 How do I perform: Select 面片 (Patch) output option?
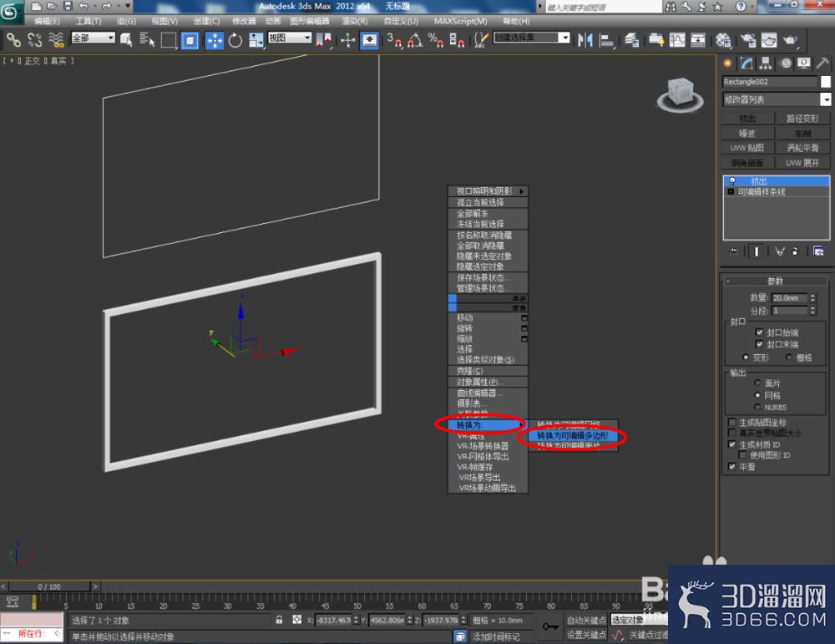[757, 383]
